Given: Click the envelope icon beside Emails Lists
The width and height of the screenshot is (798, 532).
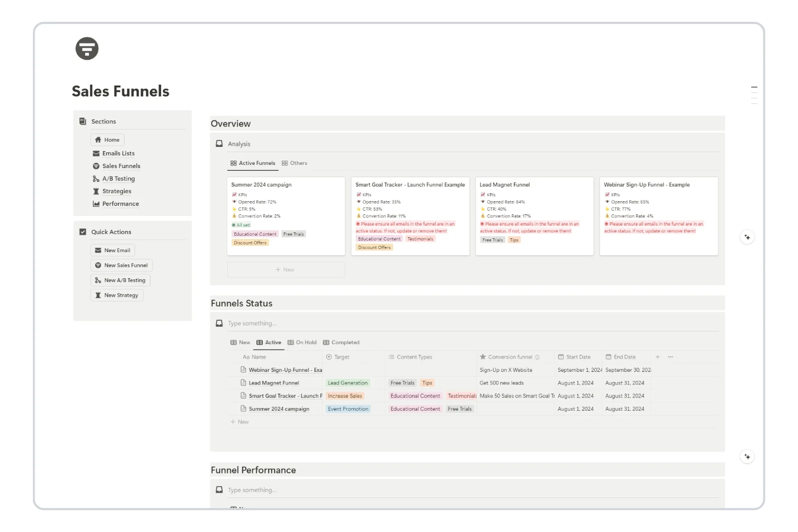Looking at the screenshot, I should coord(97,153).
